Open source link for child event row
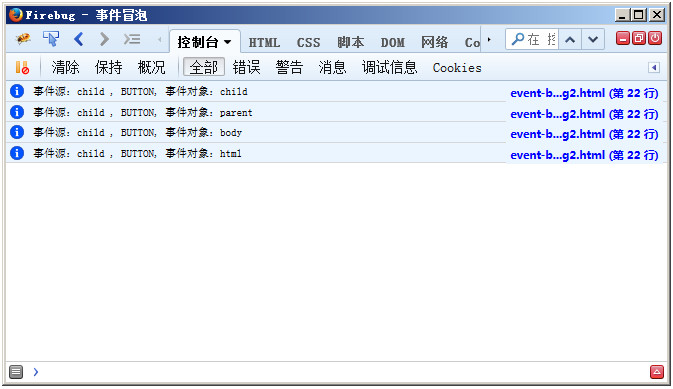 pyautogui.click(x=584, y=93)
